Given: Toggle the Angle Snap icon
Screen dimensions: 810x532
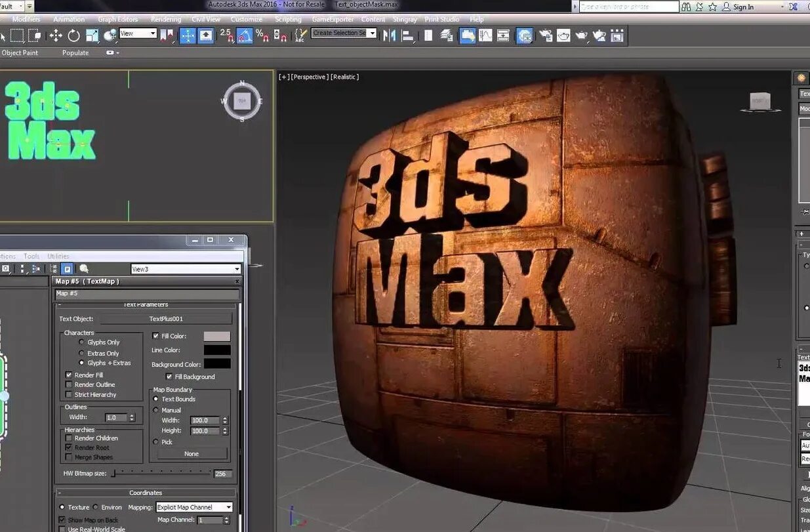Looking at the screenshot, I should (x=244, y=35).
